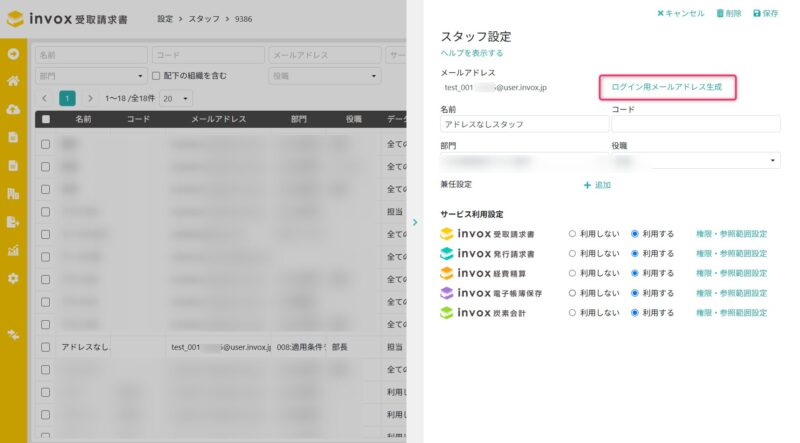Sort by the コード column header

click(x=138, y=119)
